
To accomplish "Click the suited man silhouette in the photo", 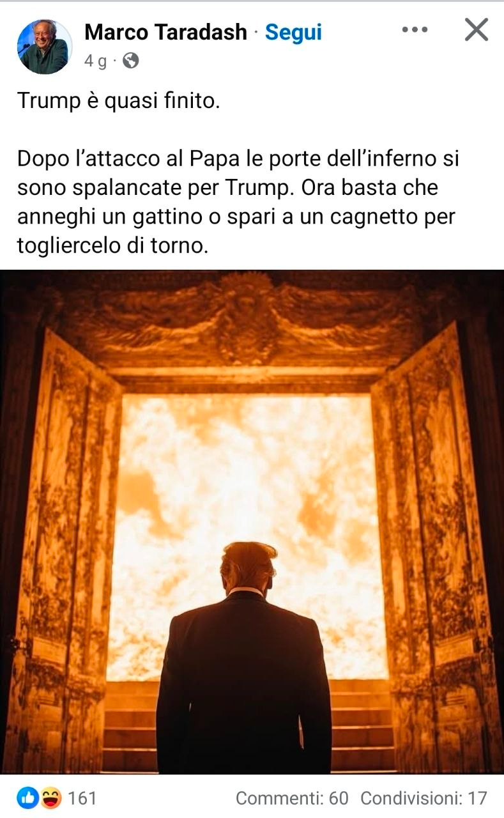I will tap(244, 658).
